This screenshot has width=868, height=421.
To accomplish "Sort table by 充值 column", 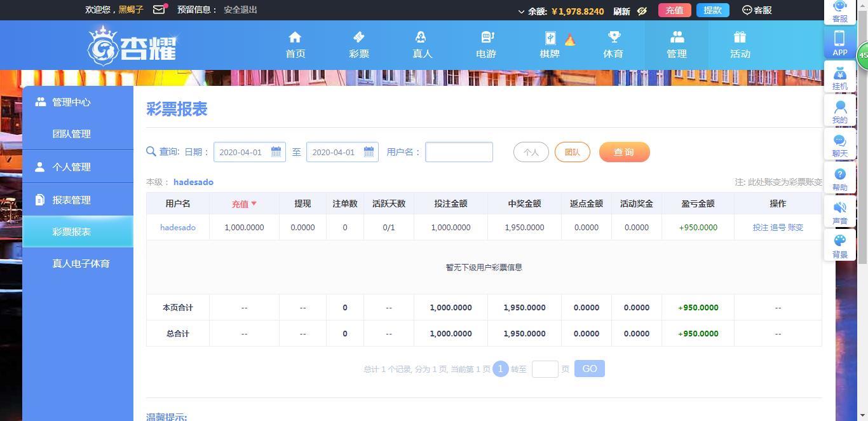I will coord(244,204).
